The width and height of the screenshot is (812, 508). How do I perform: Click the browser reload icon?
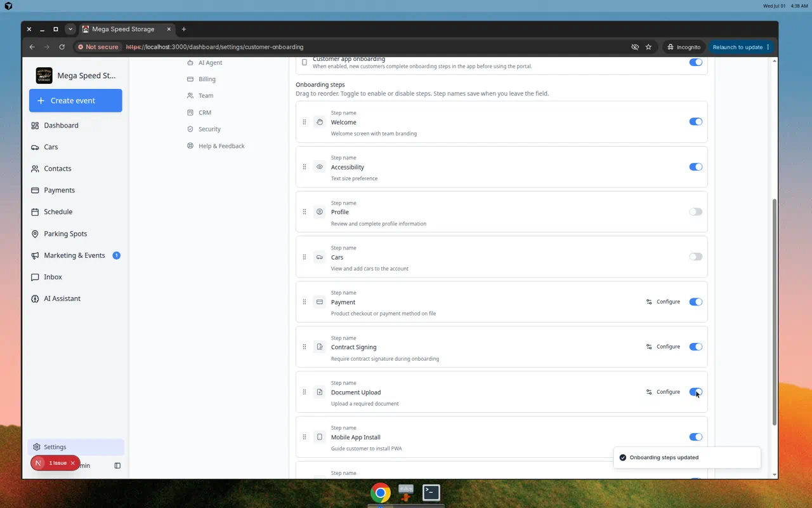coord(62,47)
